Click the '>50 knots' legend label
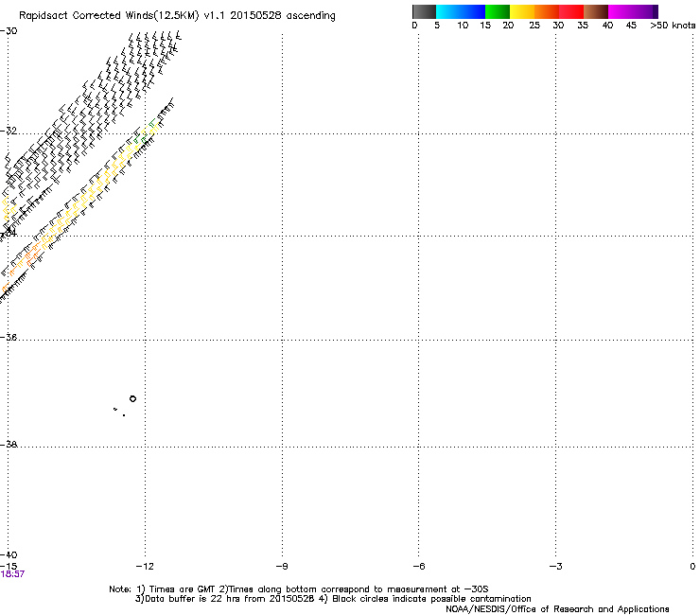Screen dimensions: 700x615 point(673,26)
